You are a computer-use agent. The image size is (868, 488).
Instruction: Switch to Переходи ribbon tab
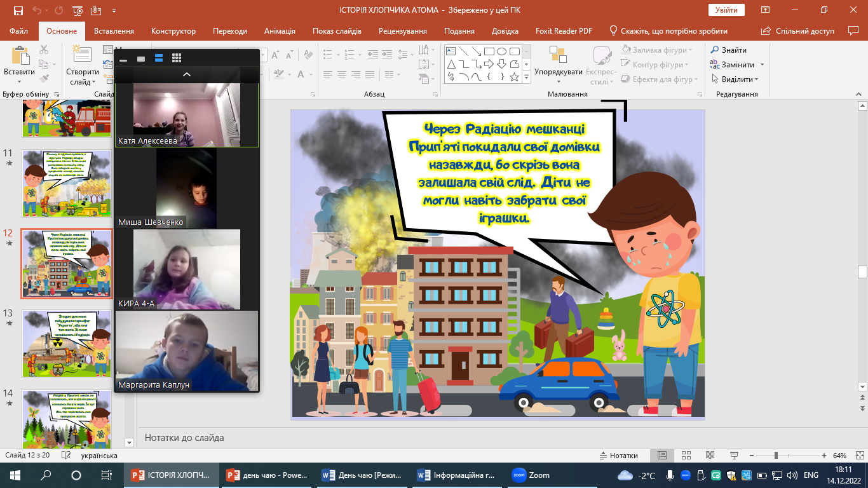pos(230,31)
